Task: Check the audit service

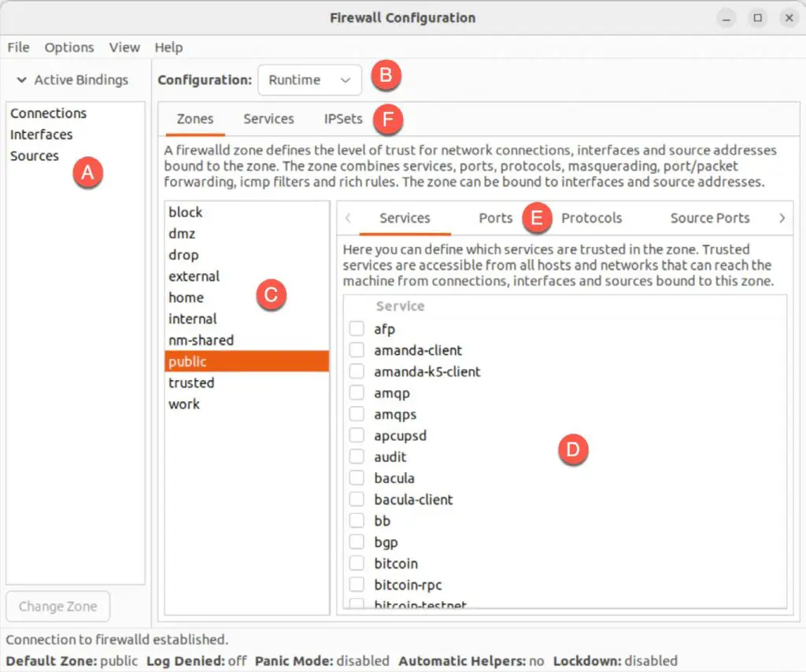Action: [x=355, y=456]
